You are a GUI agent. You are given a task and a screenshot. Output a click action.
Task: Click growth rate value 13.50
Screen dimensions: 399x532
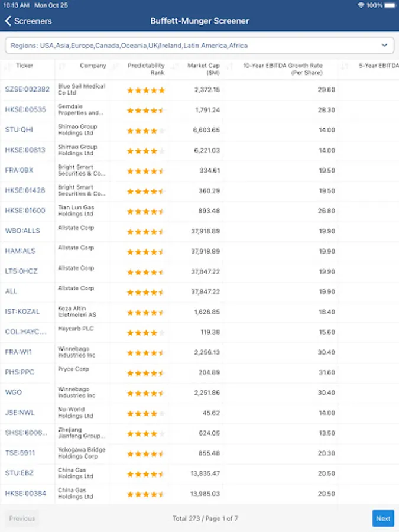pyautogui.click(x=327, y=433)
